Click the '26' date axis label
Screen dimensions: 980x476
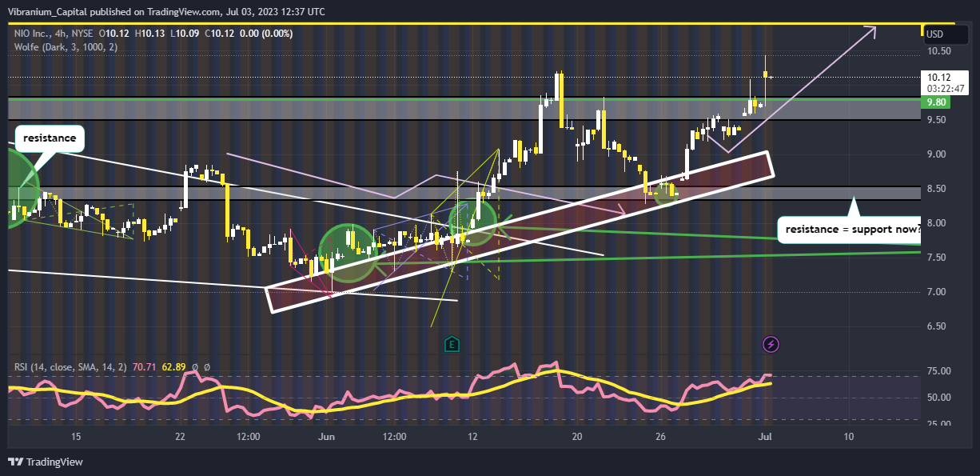[x=661, y=437]
